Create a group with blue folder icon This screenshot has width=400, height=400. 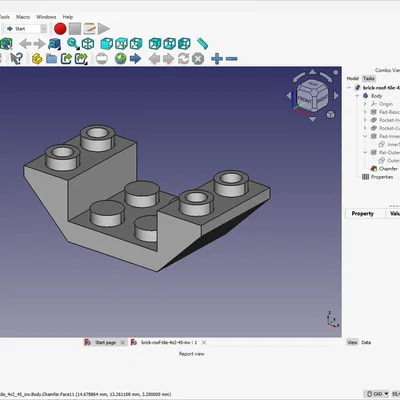51,59
